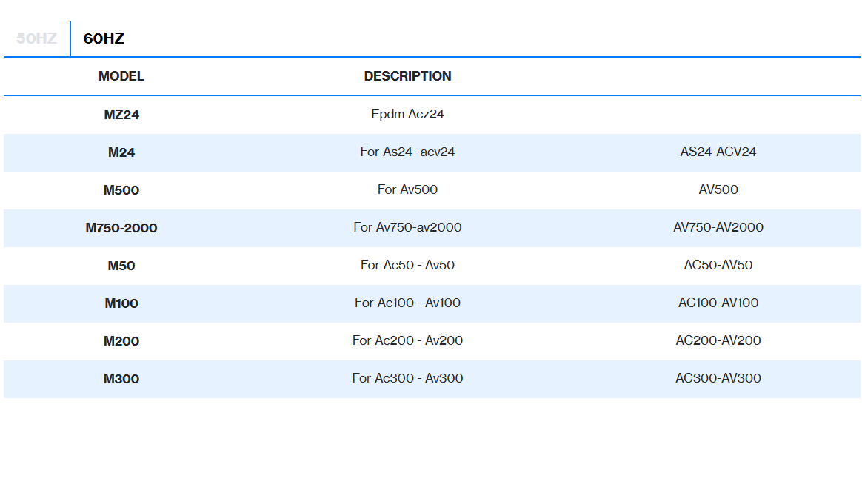
Task: Click the M24 model cell
Action: (121, 152)
